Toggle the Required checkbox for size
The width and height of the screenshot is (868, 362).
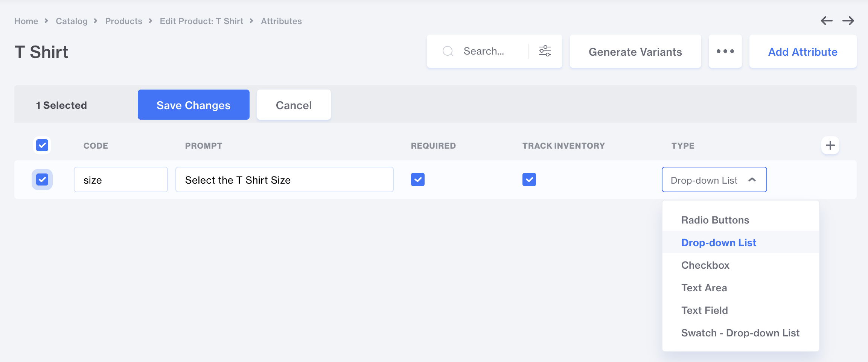418,179
